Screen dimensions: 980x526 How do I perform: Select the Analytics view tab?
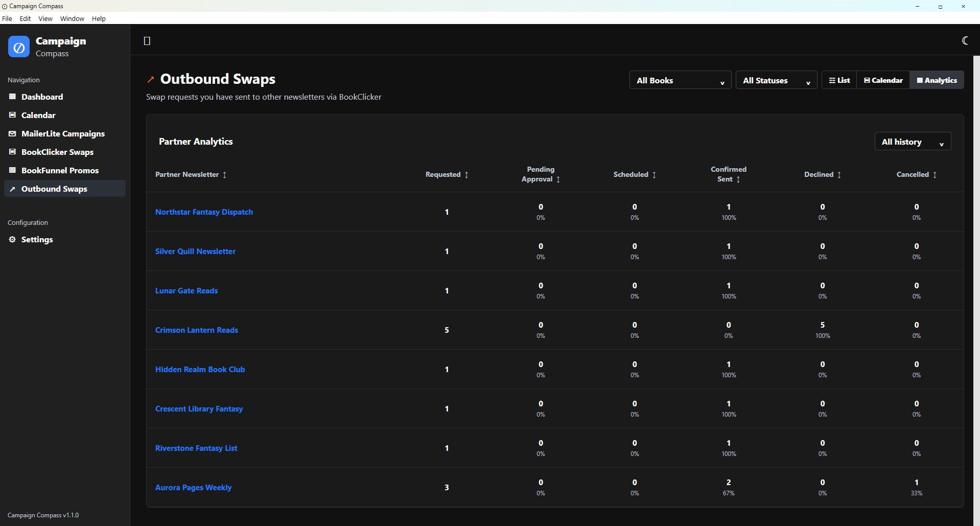point(937,80)
